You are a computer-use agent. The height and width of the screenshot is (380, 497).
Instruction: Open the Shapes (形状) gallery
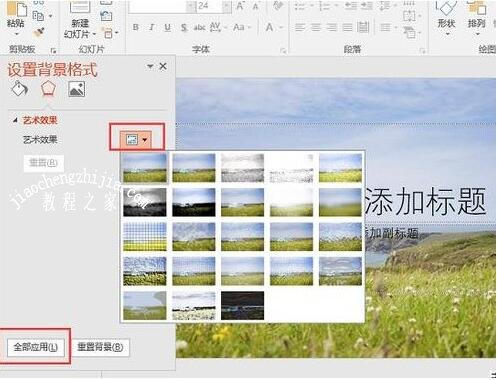[446, 18]
